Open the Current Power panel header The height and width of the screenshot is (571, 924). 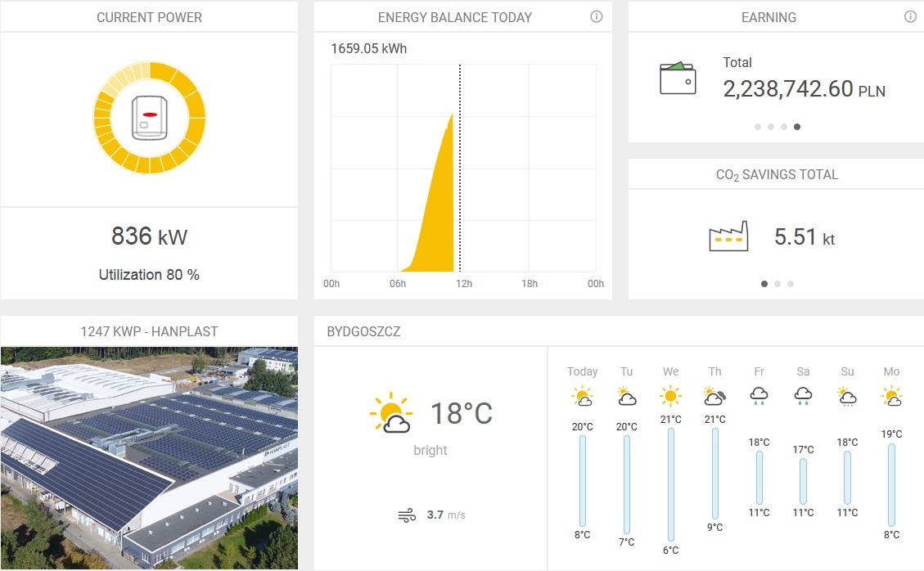coord(149,17)
